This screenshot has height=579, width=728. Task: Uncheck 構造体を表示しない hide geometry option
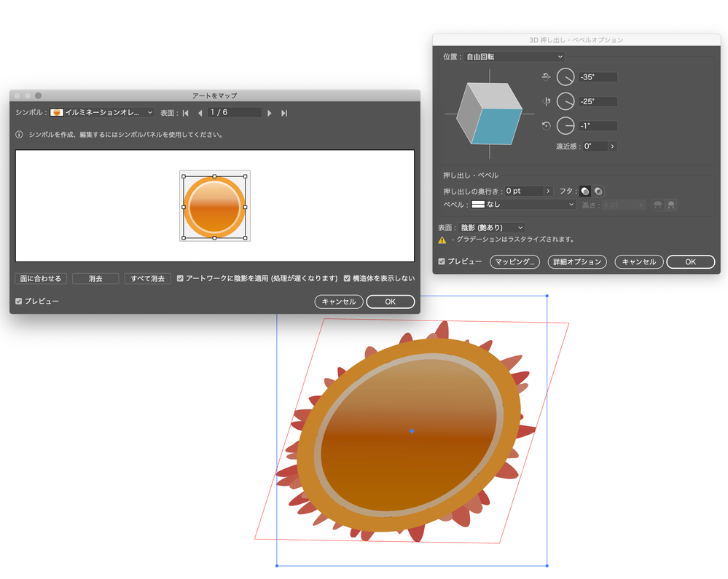pos(348,279)
